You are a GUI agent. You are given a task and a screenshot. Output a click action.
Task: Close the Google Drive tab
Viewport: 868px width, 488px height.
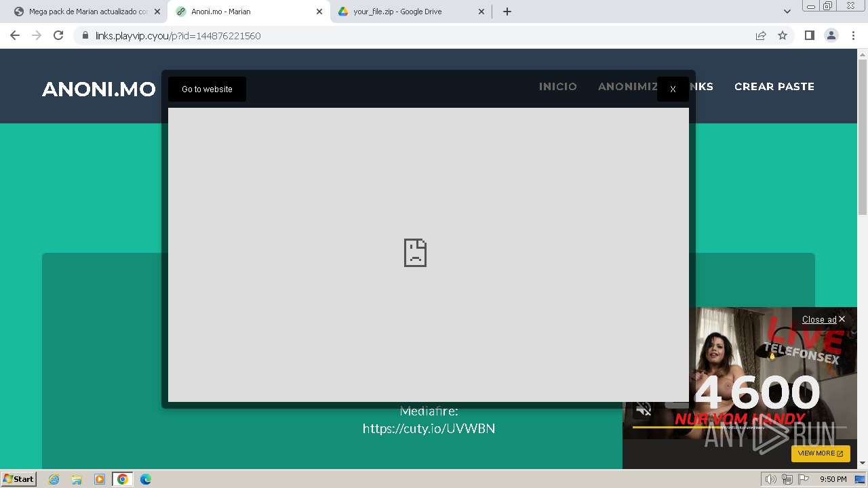point(481,12)
